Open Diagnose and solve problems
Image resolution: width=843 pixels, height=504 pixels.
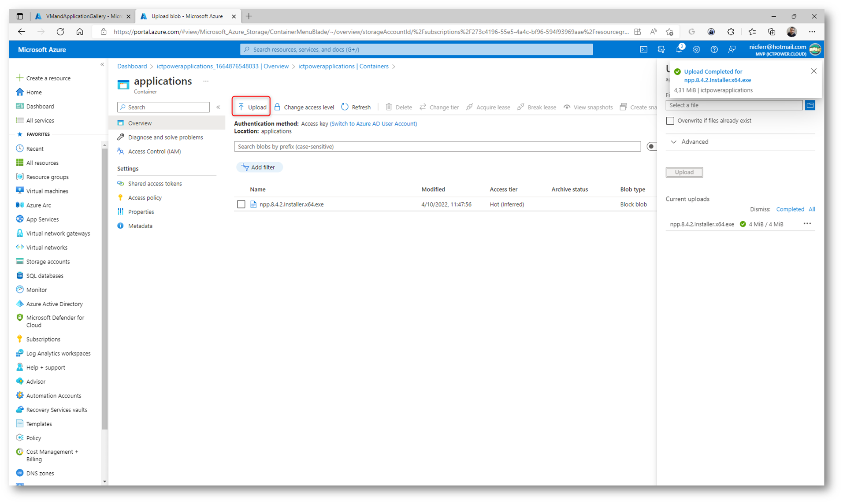click(165, 137)
